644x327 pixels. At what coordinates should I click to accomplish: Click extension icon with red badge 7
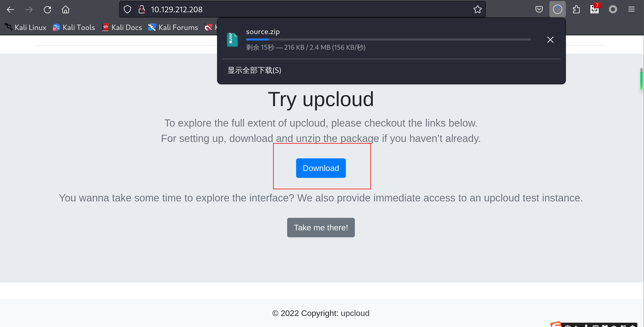[x=595, y=9]
